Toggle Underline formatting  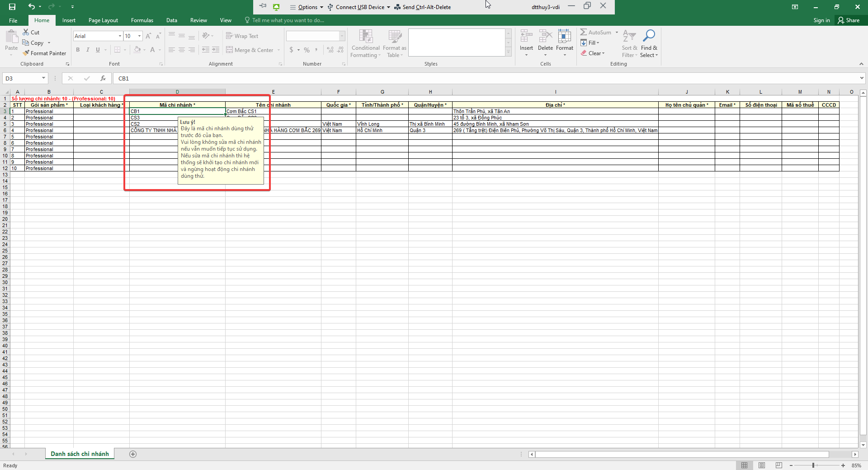98,50
